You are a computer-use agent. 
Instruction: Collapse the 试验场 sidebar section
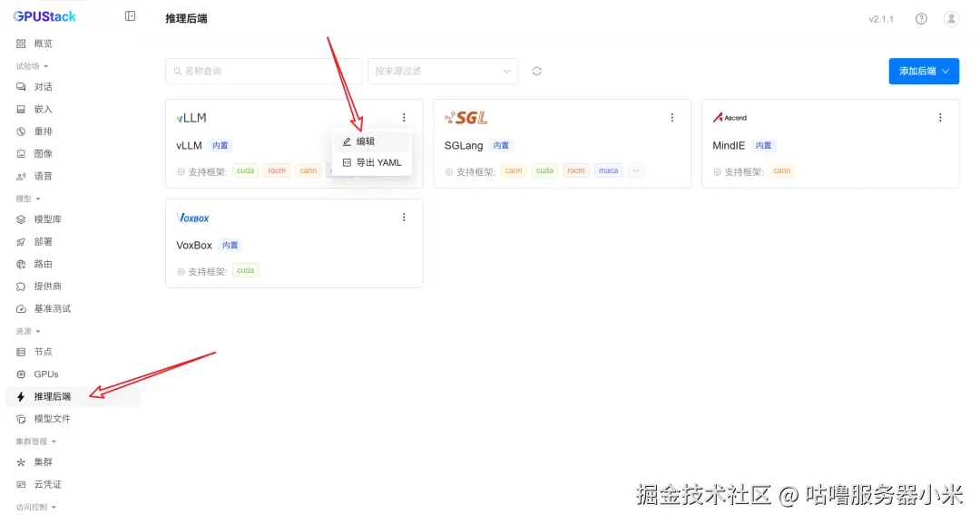coord(32,66)
